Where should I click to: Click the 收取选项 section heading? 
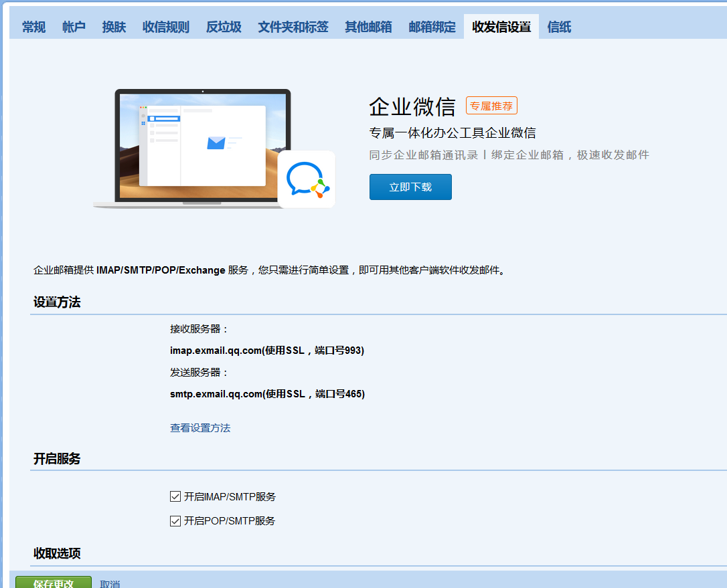[57, 553]
